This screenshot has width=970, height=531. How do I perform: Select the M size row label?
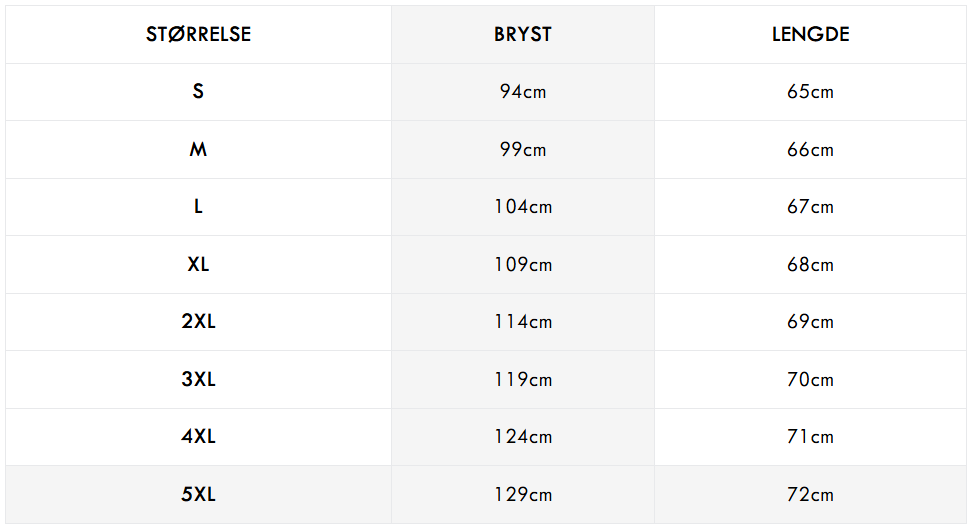coord(198,149)
